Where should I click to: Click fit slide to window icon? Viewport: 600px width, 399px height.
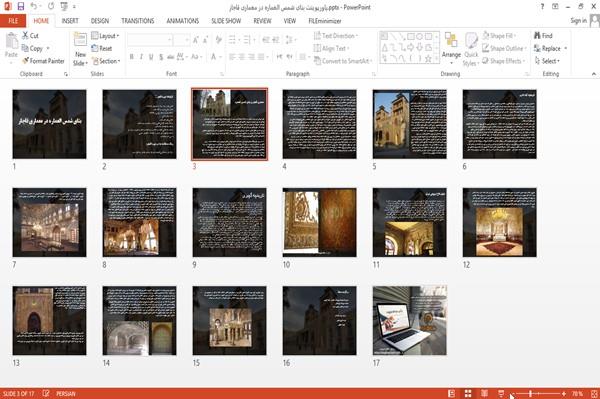(x=594, y=393)
